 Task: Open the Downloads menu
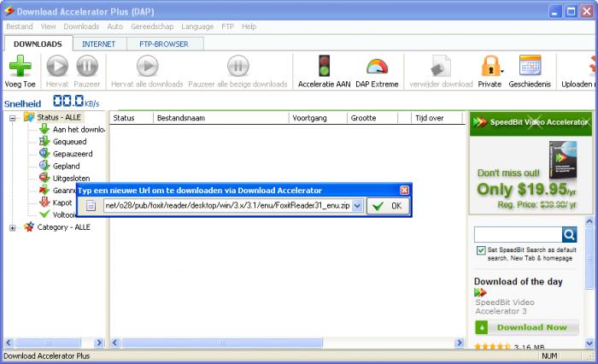81,26
